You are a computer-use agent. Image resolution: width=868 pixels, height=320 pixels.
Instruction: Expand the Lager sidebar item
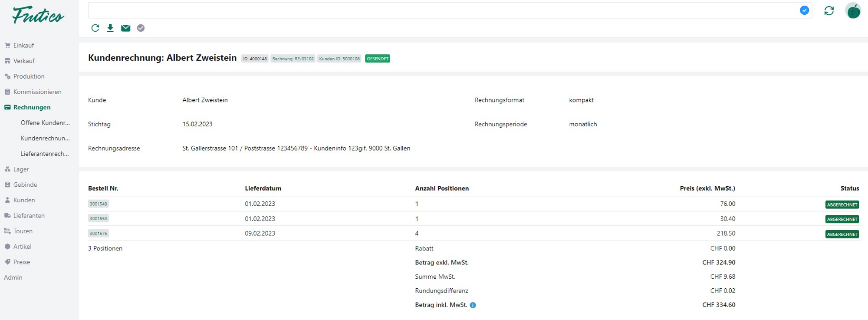(x=21, y=169)
